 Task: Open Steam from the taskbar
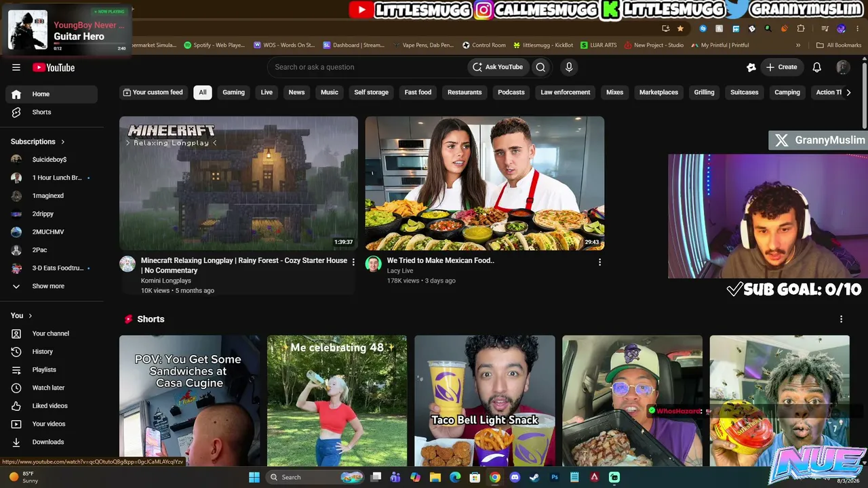534,477
